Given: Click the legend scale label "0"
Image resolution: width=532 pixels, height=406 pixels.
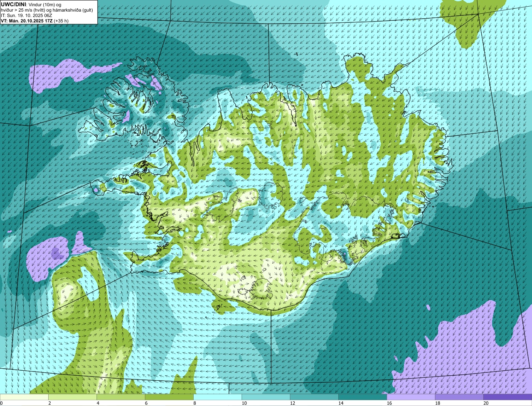Looking at the screenshot, I should pyautogui.click(x=1, y=403).
